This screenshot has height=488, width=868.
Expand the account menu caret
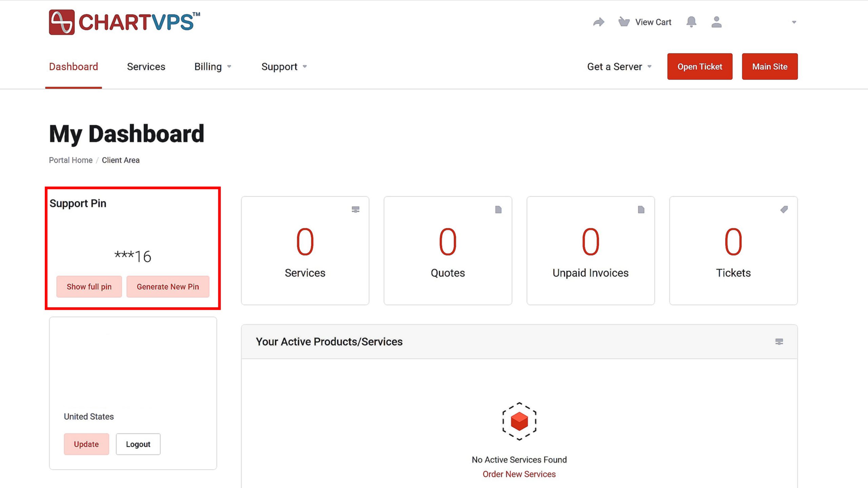(794, 22)
